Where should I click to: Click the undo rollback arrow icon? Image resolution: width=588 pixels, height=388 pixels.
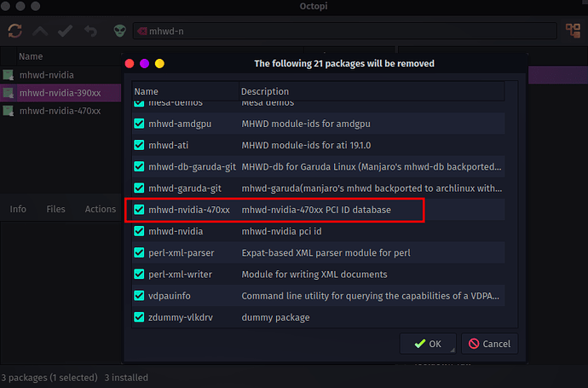pos(90,31)
